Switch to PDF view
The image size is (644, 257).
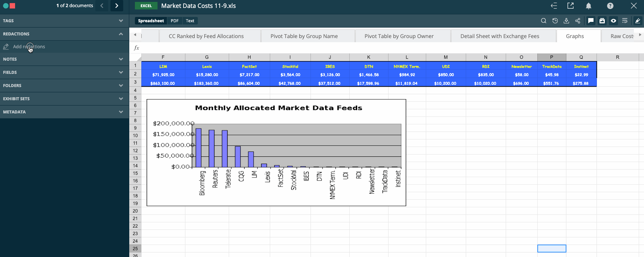tap(174, 21)
